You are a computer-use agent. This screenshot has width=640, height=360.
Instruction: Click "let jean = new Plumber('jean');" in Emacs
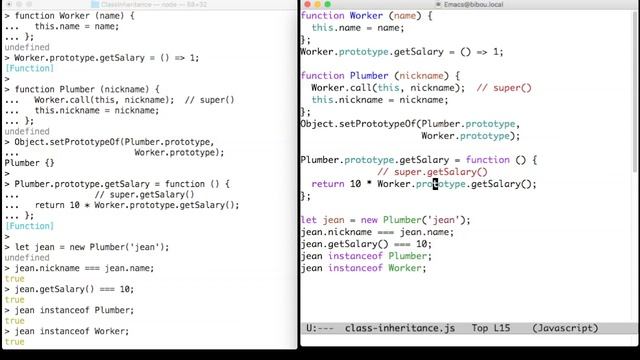385,220
